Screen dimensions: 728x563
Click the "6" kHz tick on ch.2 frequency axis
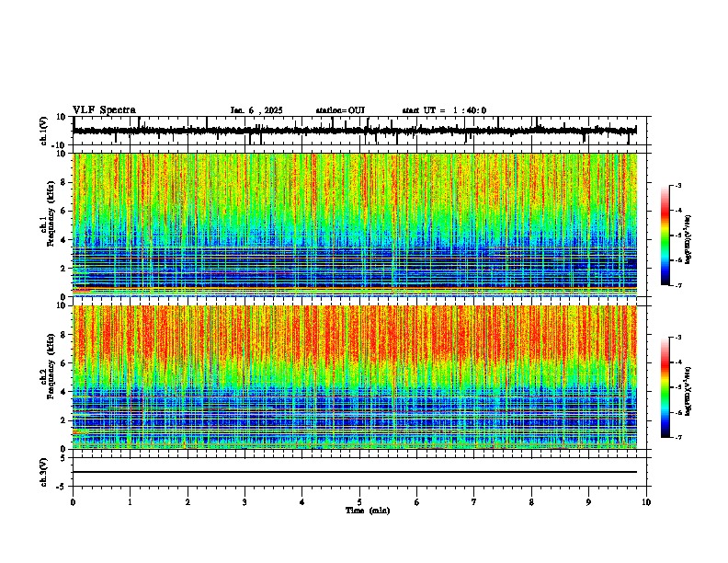coord(64,363)
